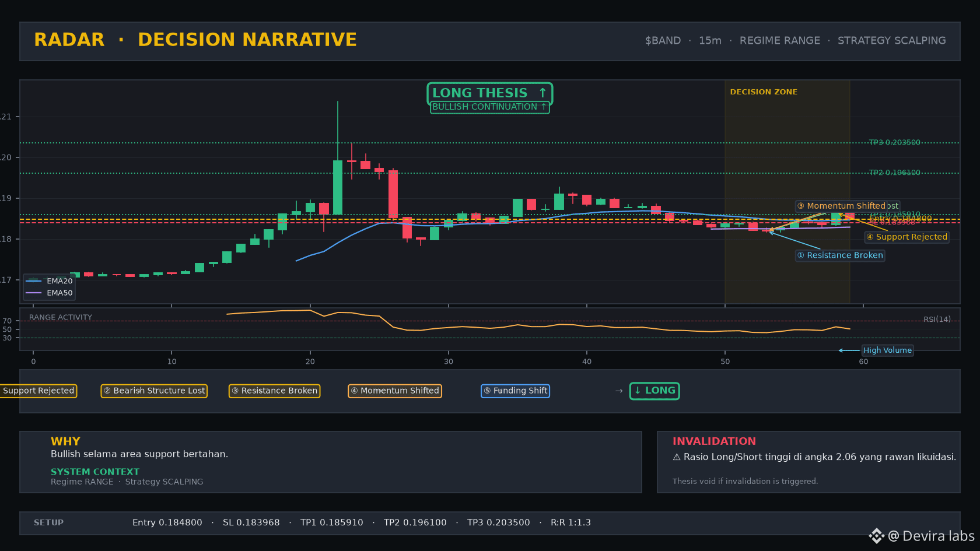
Task: Click TP1 0.185910 in the setup bar
Action: click(332, 523)
